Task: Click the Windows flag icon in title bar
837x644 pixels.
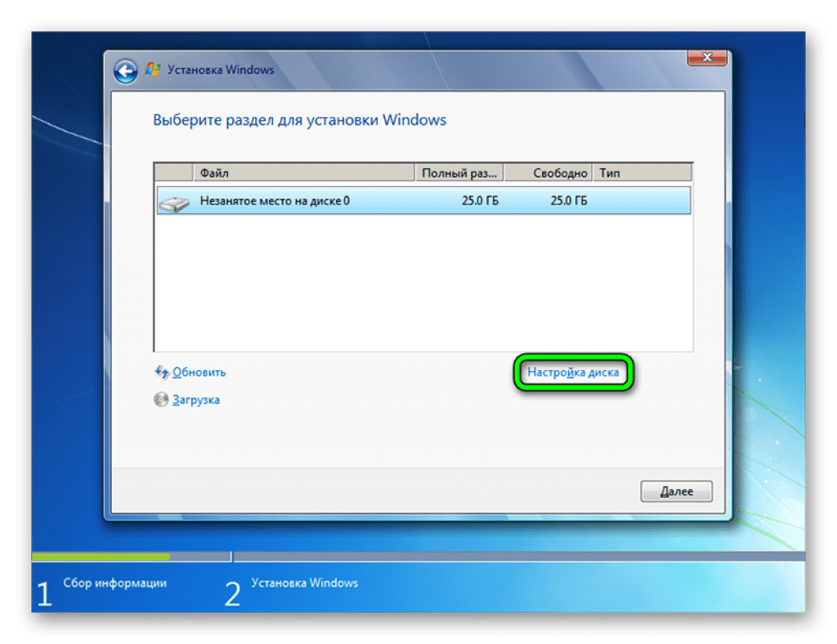Action: tap(153, 69)
